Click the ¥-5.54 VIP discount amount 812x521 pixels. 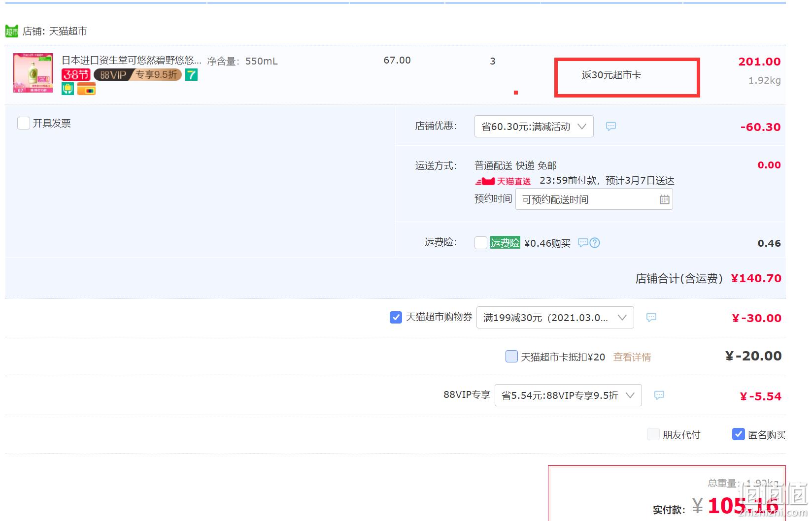tap(761, 396)
